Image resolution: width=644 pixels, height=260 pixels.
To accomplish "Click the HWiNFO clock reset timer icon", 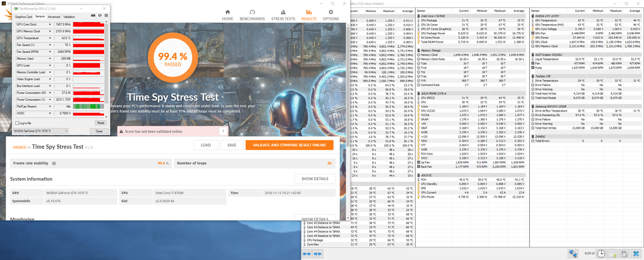I will click(601, 253).
